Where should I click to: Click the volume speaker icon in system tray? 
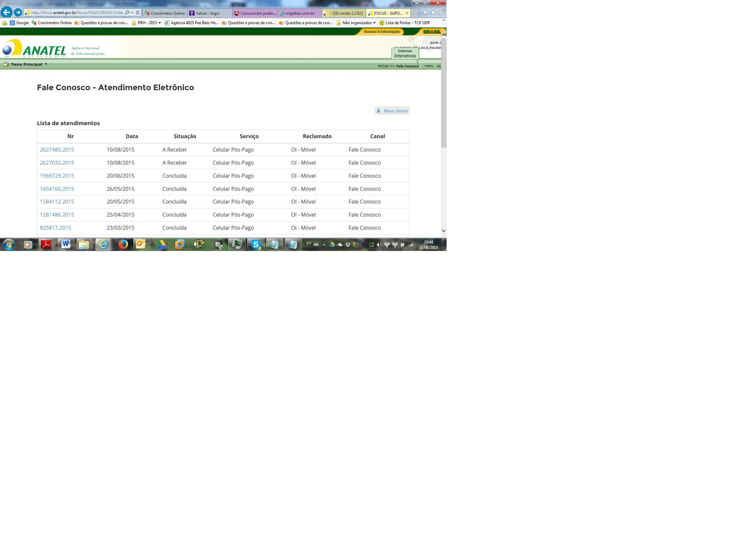[379, 245]
